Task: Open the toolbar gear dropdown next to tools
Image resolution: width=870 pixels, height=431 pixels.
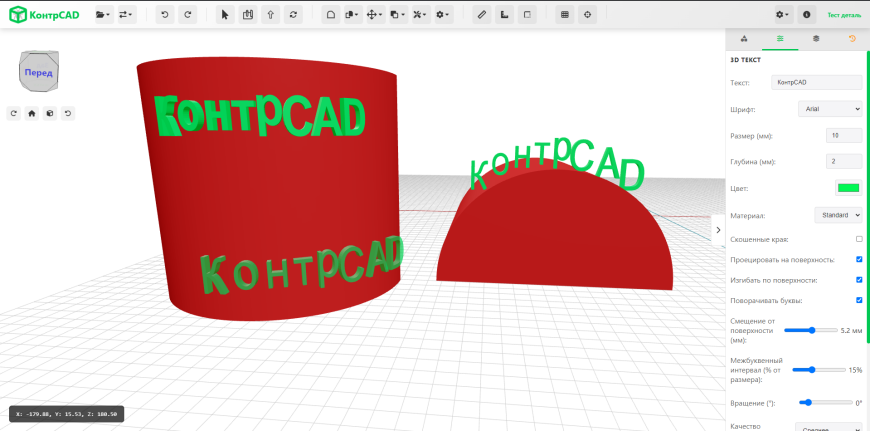Action: 443,15
